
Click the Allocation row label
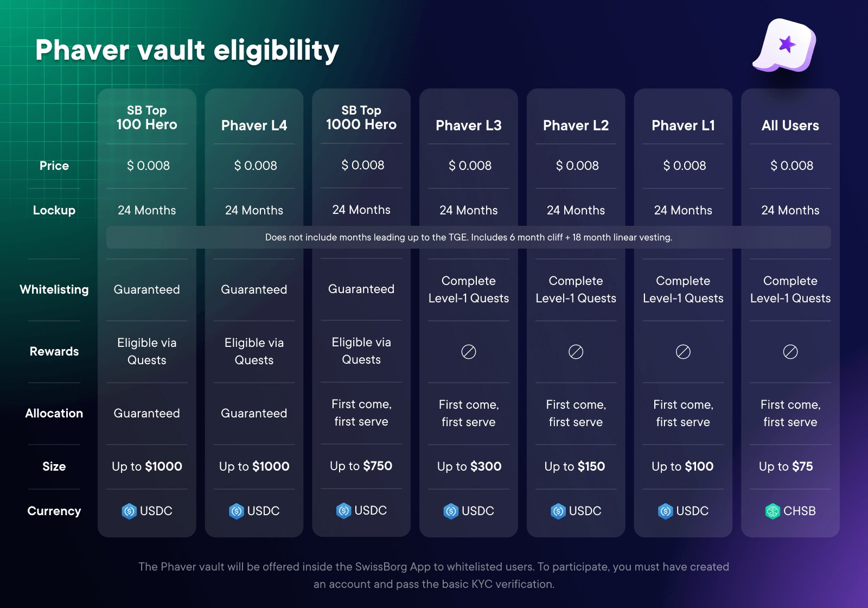click(54, 413)
